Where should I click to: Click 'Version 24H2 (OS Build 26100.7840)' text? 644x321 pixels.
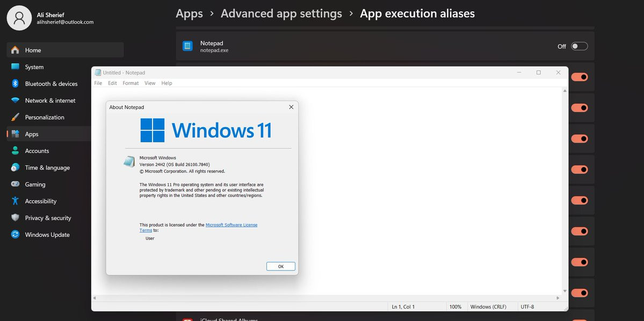(175, 165)
